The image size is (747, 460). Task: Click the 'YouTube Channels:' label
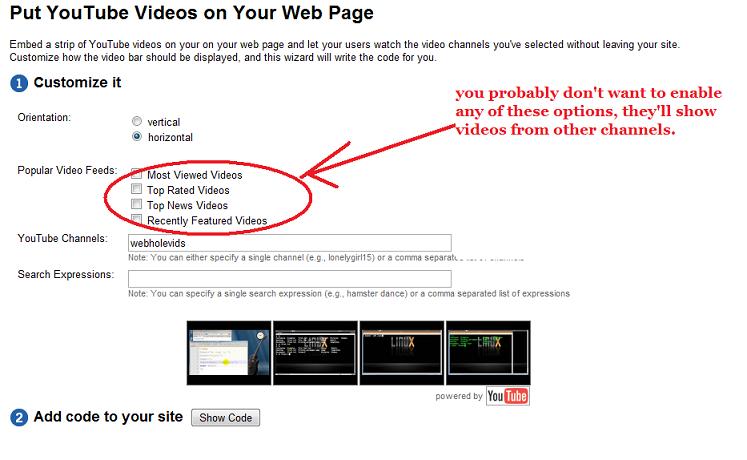(62, 238)
